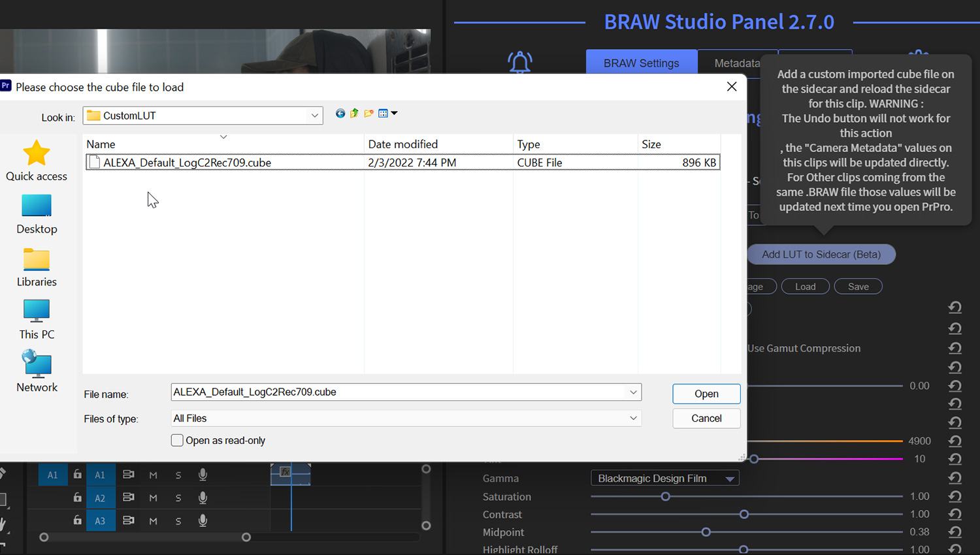Viewport: 980px width, 555px height.
Task: Enable voice-over record on track A1
Action: click(x=203, y=475)
